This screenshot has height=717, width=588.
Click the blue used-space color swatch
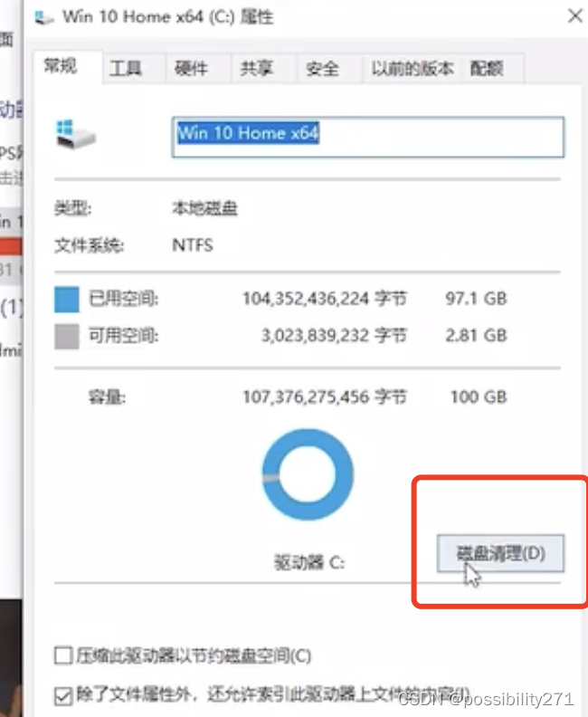(x=67, y=300)
